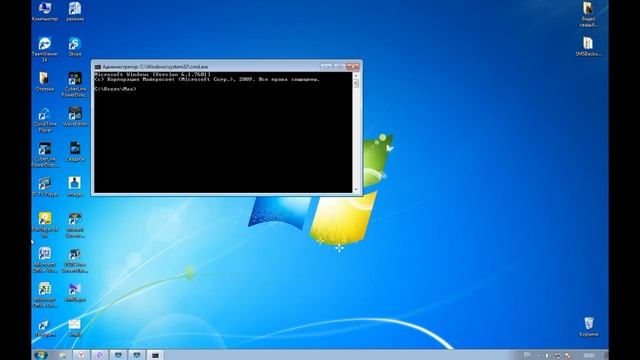640x360 pixels.
Task: Launch the TV Player shortcut
Action: (44, 187)
